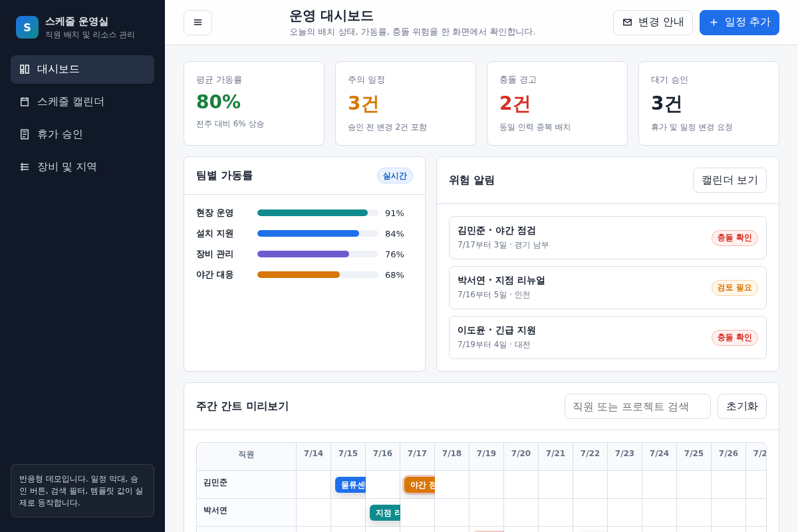Click the blue S app logo
This screenshot has width=798, height=532.
tap(27, 27)
